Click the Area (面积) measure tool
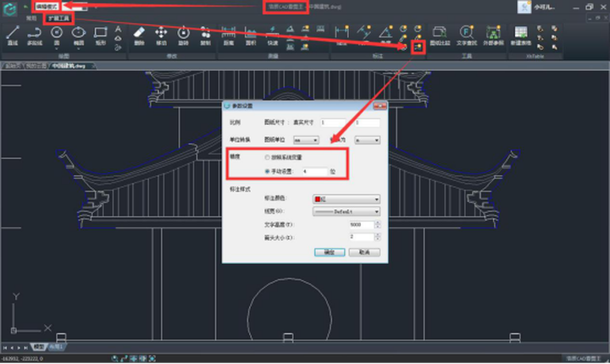The height and width of the screenshot is (364, 610). tap(251, 36)
